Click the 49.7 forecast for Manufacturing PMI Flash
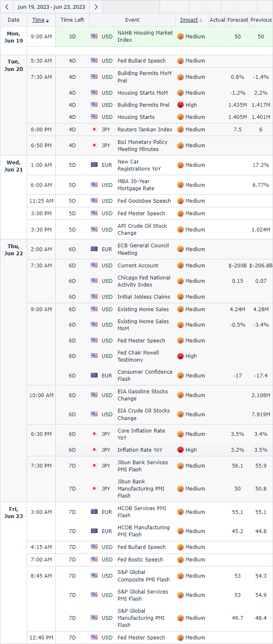The height and width of the screenshot is (644, 273). 238,618
